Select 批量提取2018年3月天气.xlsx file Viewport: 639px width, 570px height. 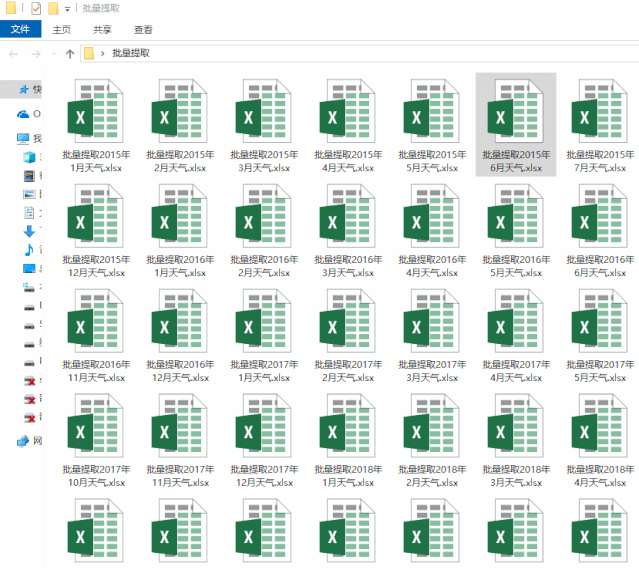[516, 440]
